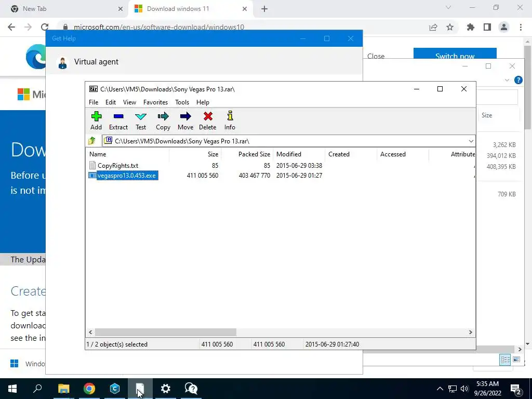Open Google Chrome from the taskbar
The width and height of the screenshot is (532, 399).
click(x=89, y=389)
